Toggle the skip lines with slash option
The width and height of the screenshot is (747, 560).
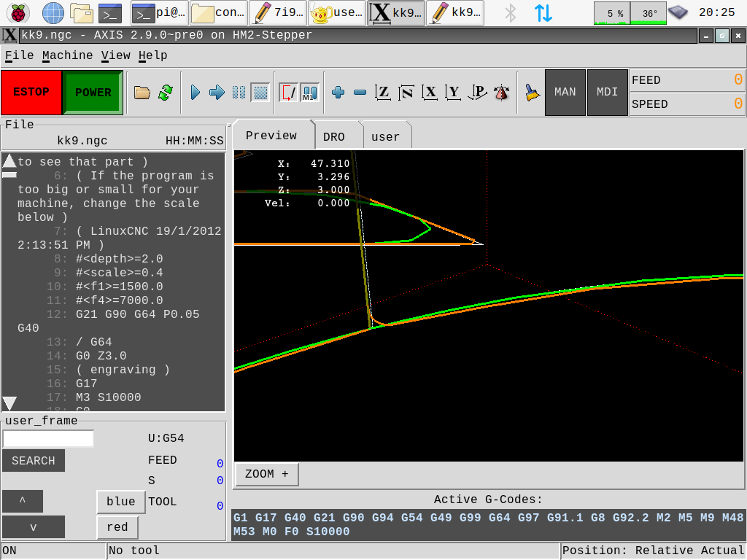click(x=289, y=93)
